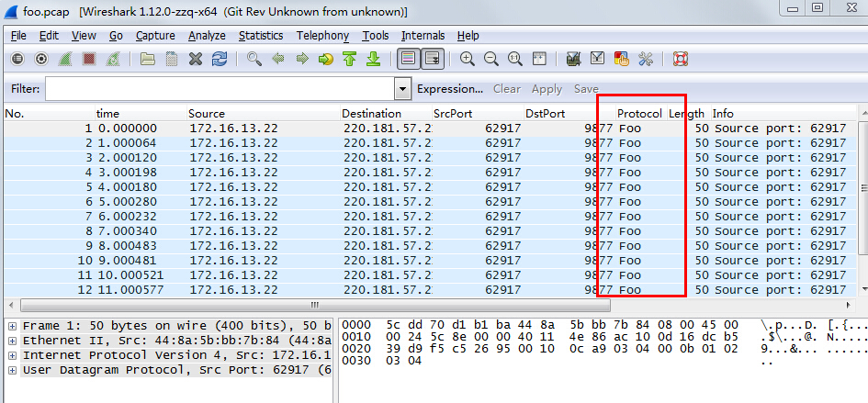The width and height of the screenshot is (868, 403).
Task: Select packet row with time 5.000280
Action: [x=431, y=202]
